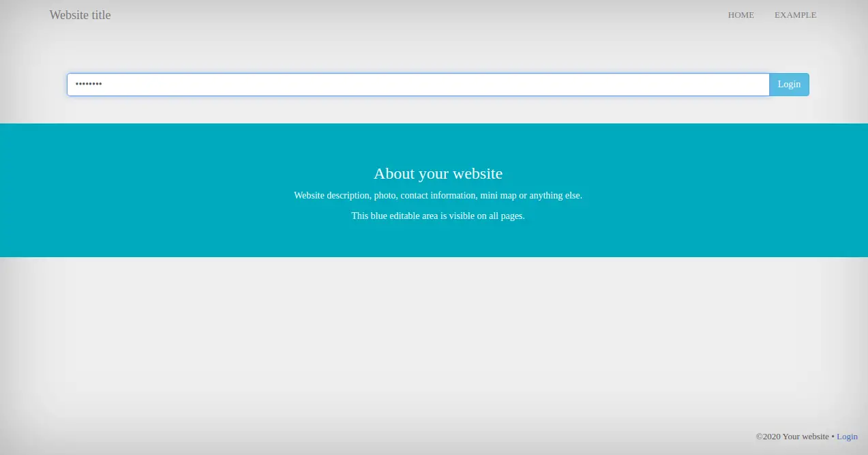Screen dimensions: 868x455
Task: Select the Website description, photo, contact text
Action: (x=438, y=195)
